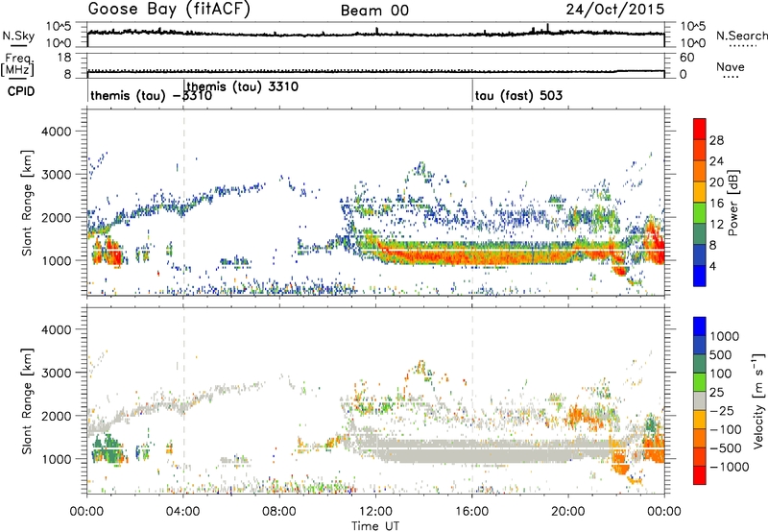
Task: Click the "4000" tick label on the power panel
Action: (56, 132)
